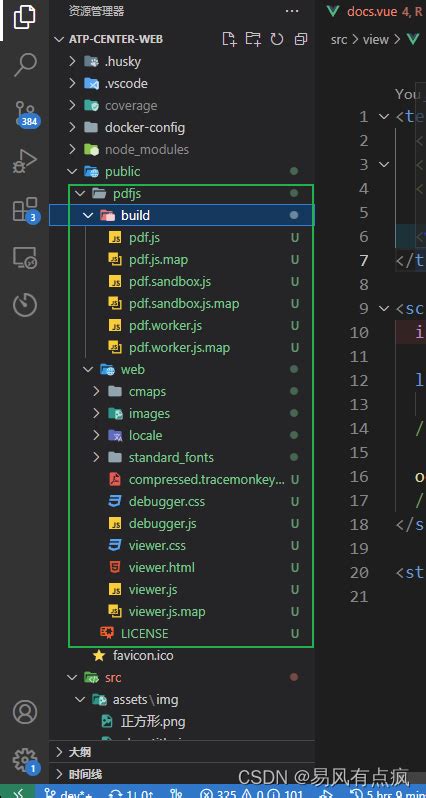426x798 pixels.
Task: Click the view breadcrumb segment
Action: click(376, 39)
